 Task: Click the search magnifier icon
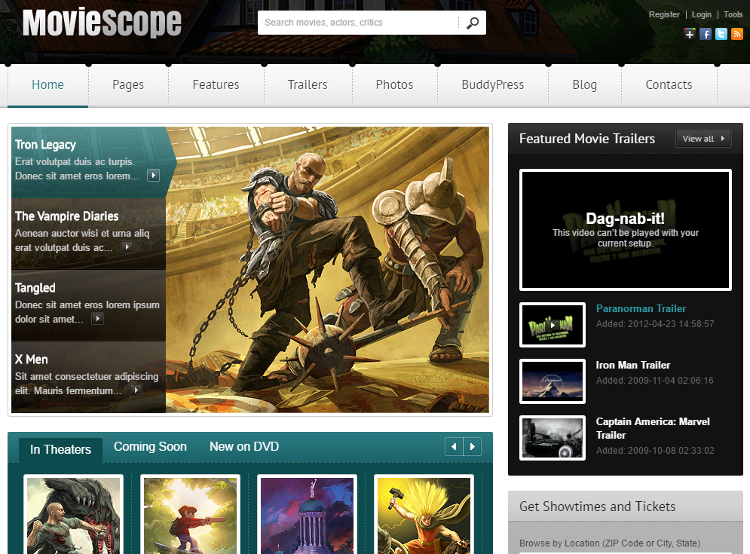pos(473,22)
